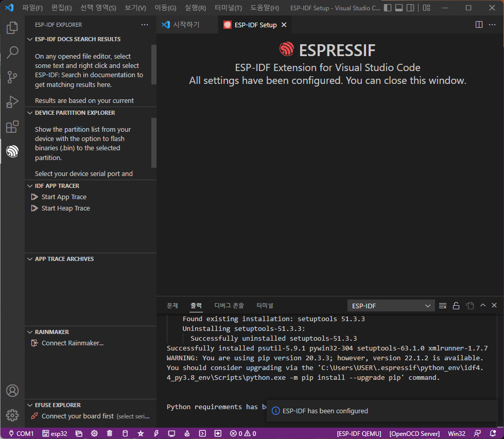The image size is (504, 439).
Task: Open the 터미널(T) menu
Action: (228, 8)
